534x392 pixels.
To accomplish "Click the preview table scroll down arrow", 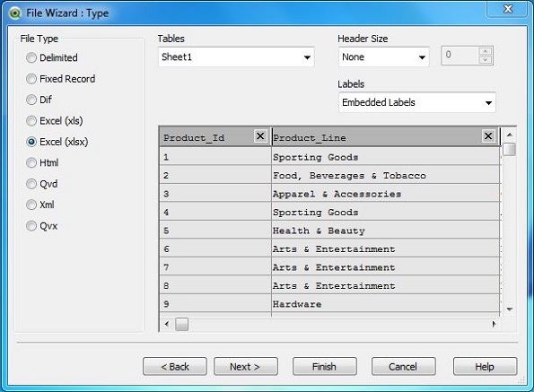I will click(x=510, y=309).
